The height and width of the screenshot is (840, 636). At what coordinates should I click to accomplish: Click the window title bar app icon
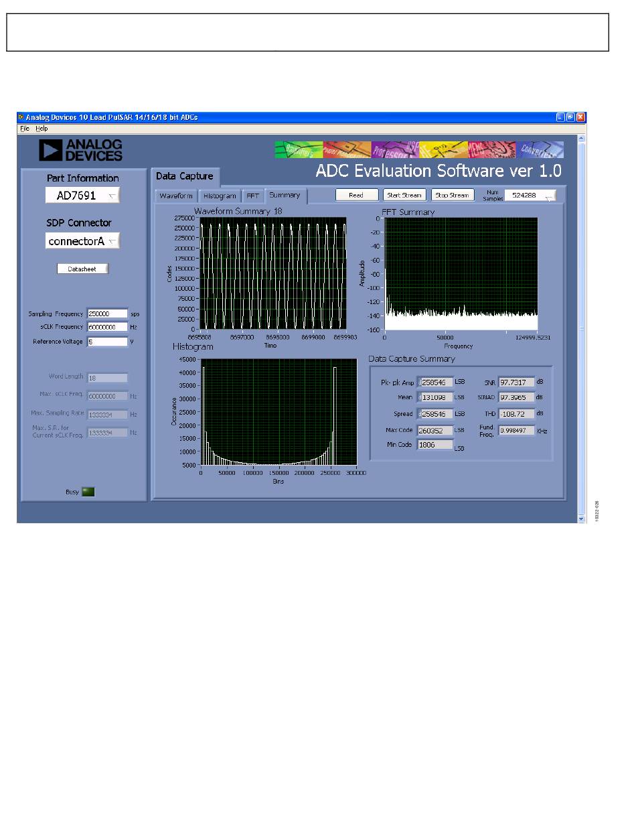click(21, 117)
